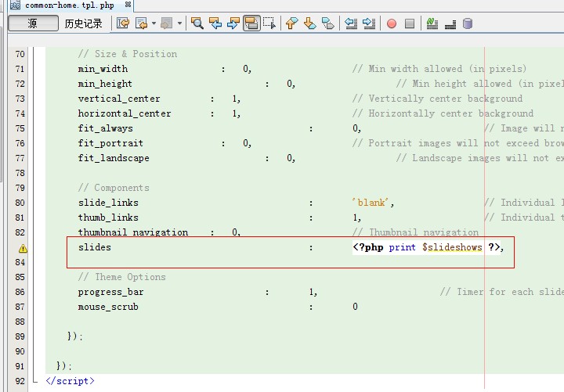Open the Back history dropdown arrow
The width and height of the screenshot is (564, 392).
click(x=154, y=23)
